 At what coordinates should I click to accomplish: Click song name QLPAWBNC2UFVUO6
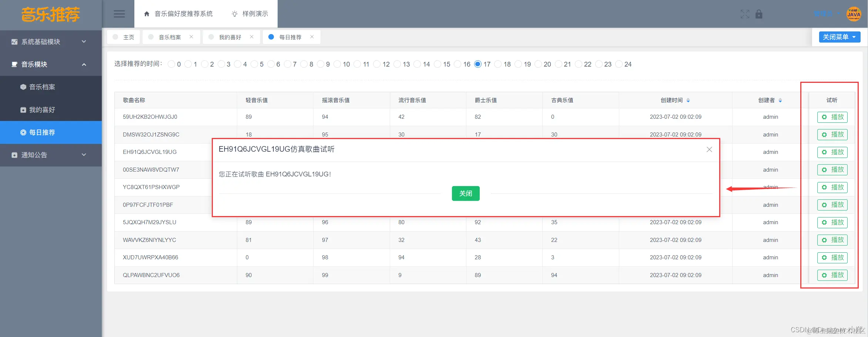point(151,275)
